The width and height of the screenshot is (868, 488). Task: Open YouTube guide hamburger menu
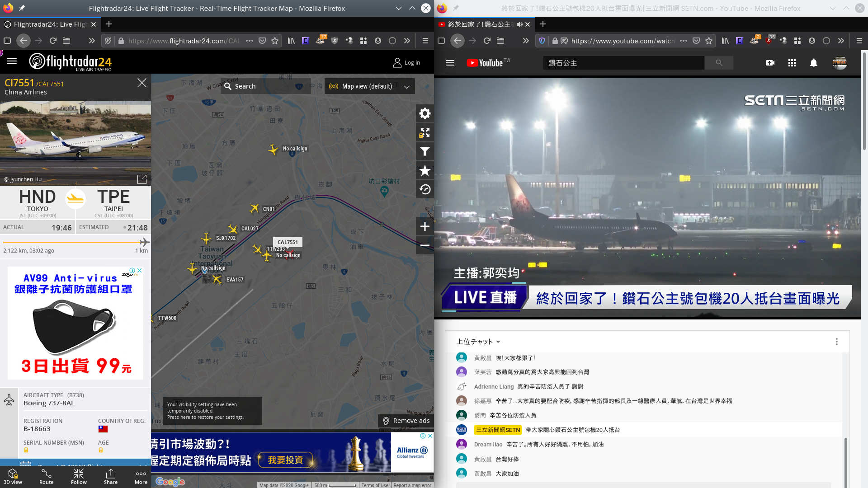click(450, 63)
